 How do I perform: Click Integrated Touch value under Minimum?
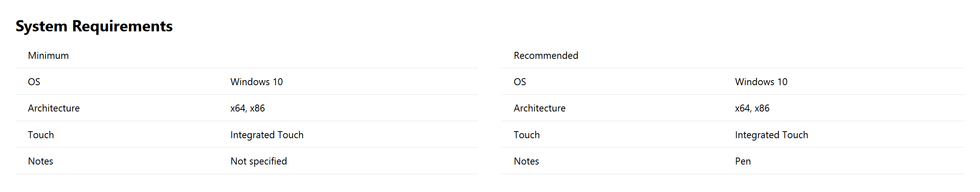pos(267,135)
